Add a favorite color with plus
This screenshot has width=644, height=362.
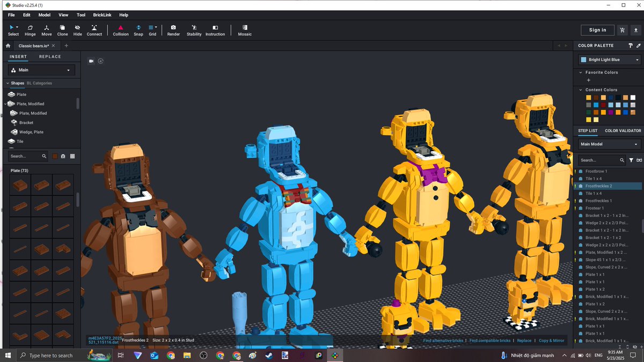(x=589, y=80)
